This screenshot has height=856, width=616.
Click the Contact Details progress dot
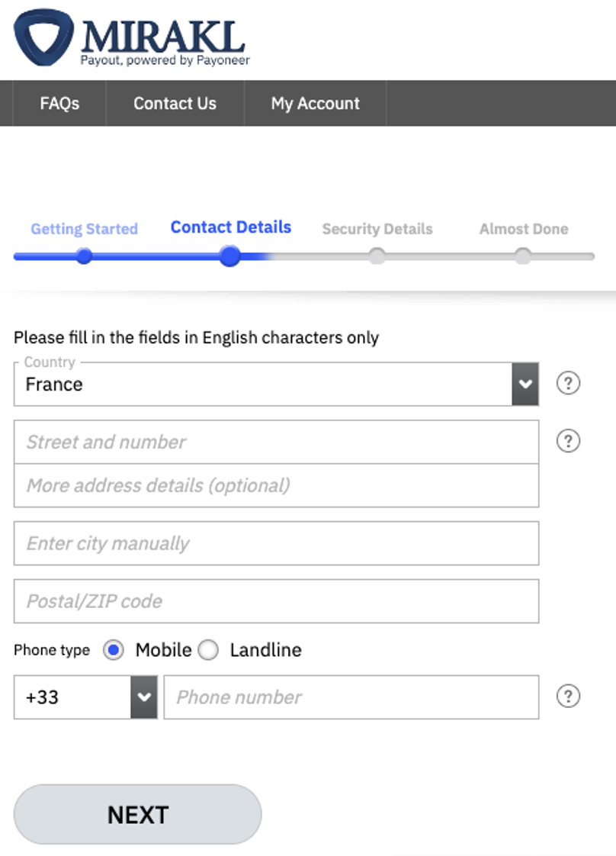[x=230, y=256]
